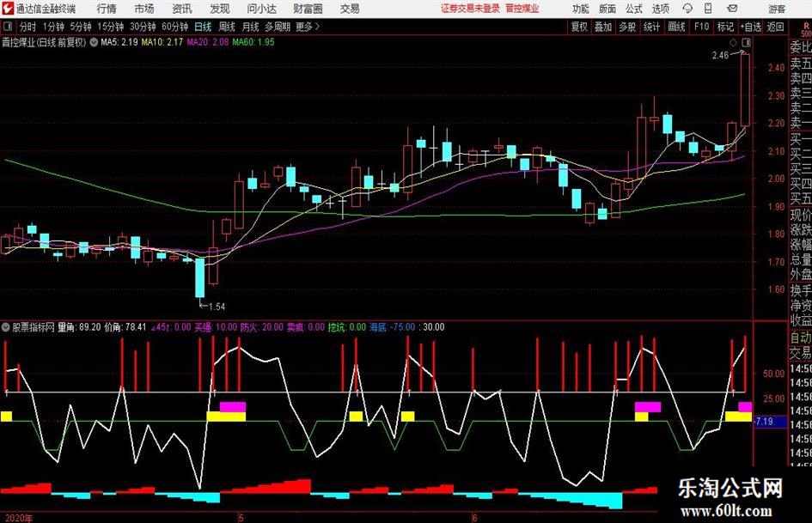This screenshot has width=812, height=523.
Task: Open the 问小达 menu
Action: click(x=261, y=9)
